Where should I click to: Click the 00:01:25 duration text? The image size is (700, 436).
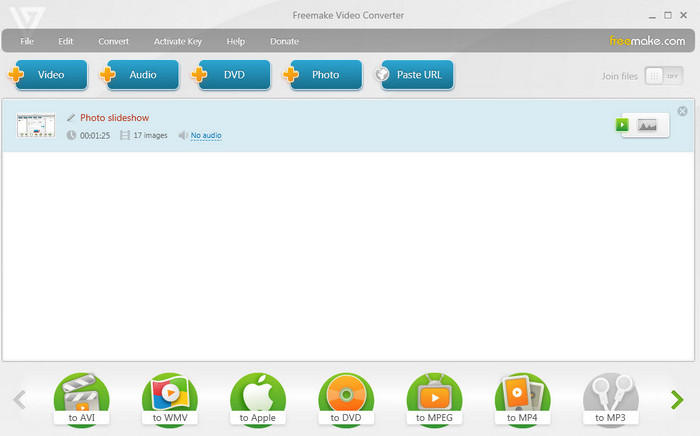pos(95,136)
